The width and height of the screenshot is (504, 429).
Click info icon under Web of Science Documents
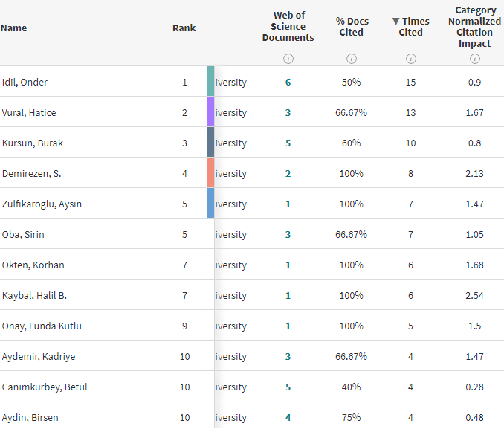[x=288, y=59]
